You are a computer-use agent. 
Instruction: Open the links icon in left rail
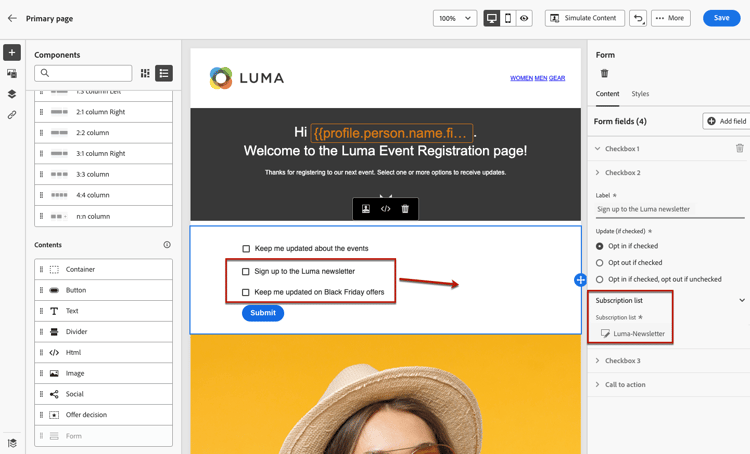point(12,115)
